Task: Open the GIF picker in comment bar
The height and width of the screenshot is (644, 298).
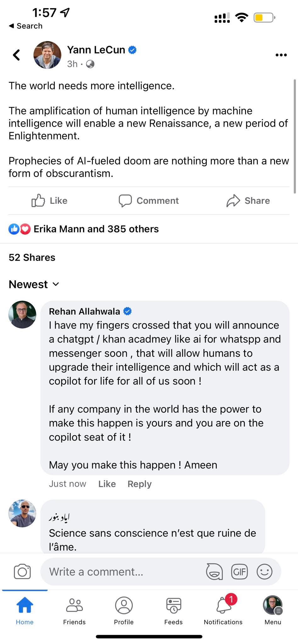Action: click(239, 571)
